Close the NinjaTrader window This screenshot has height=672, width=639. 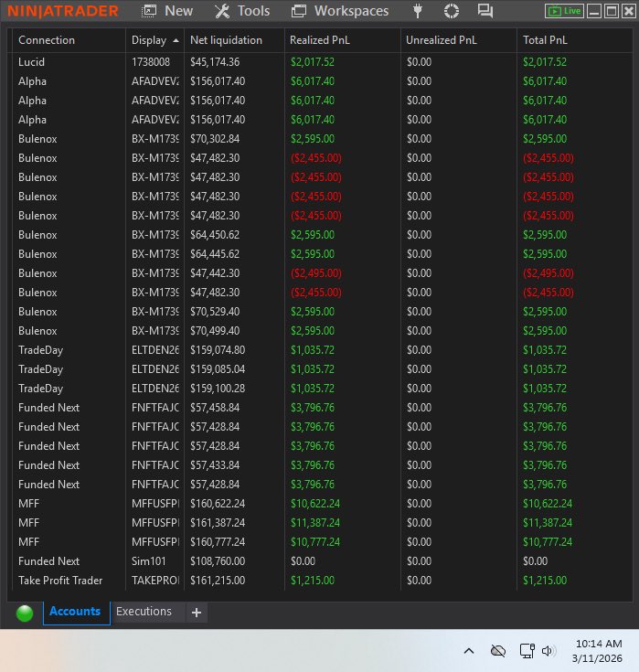coord(629,11)
